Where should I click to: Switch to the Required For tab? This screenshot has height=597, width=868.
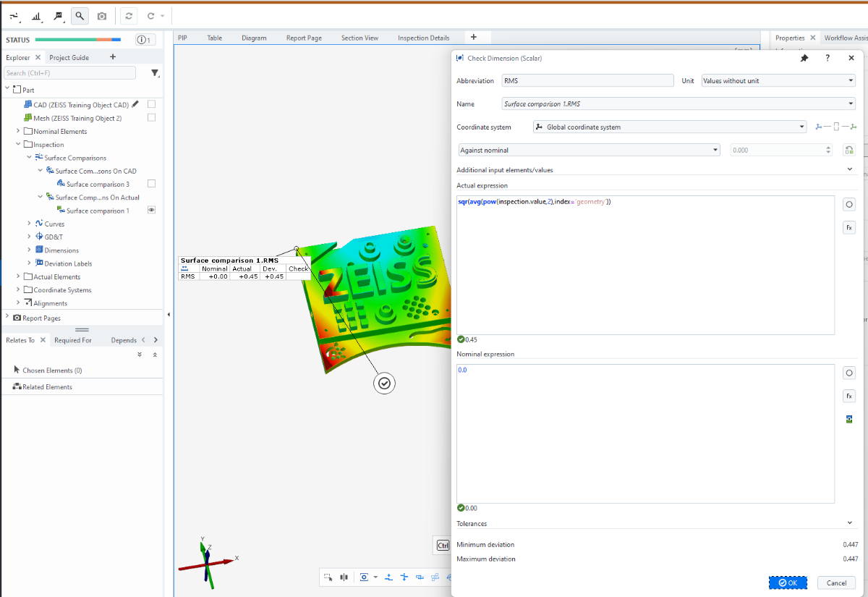[73, 340]
